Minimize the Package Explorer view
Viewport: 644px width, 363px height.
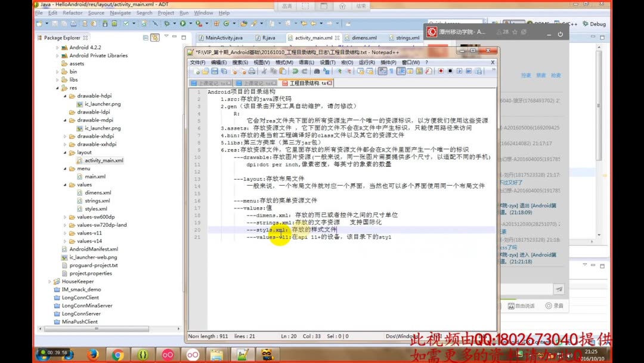pyautogui.click(x=174, y=36)
